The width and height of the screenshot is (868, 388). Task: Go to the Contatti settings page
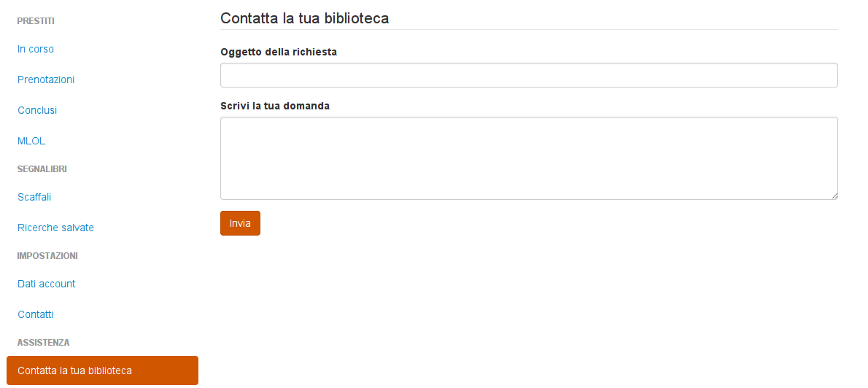[35, 314]
